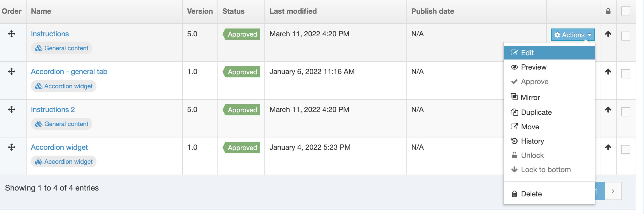Click up arrow on Accordion widget row
The height and width of the screenshot is (214, 644).
(x=608, y=147)
